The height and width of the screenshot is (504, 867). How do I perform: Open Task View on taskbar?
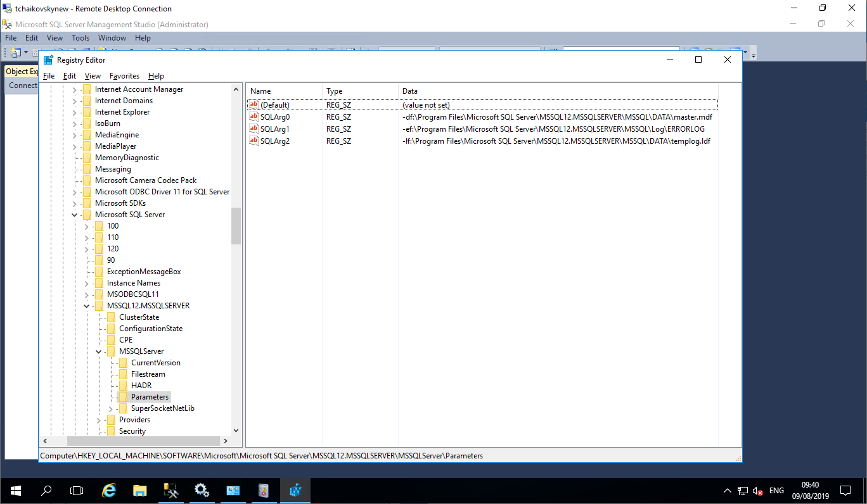click(x=77, y=490)
